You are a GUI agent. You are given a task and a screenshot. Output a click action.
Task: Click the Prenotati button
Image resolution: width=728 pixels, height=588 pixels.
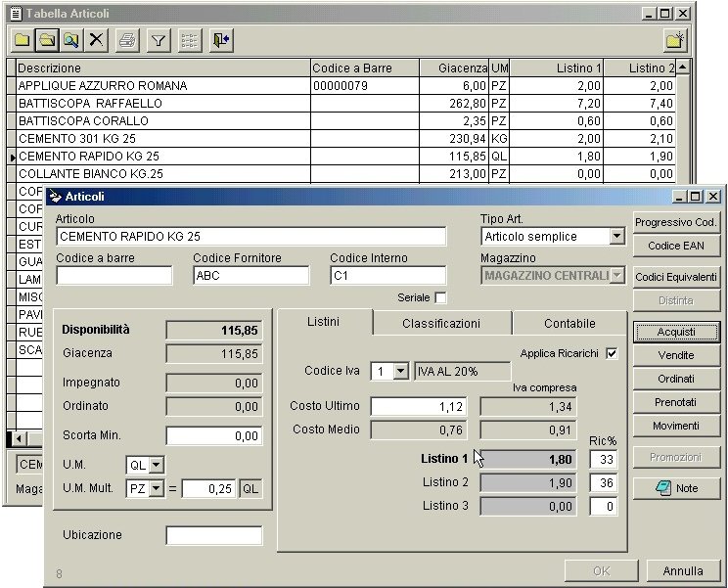point(676,402)
